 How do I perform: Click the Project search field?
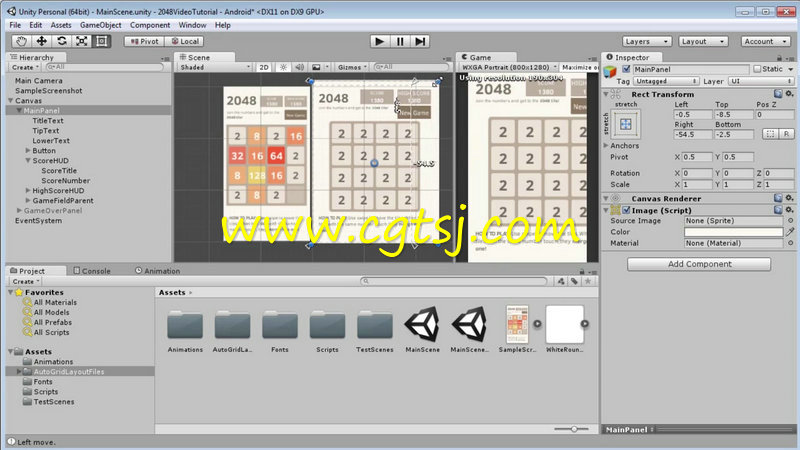(454, 281)
